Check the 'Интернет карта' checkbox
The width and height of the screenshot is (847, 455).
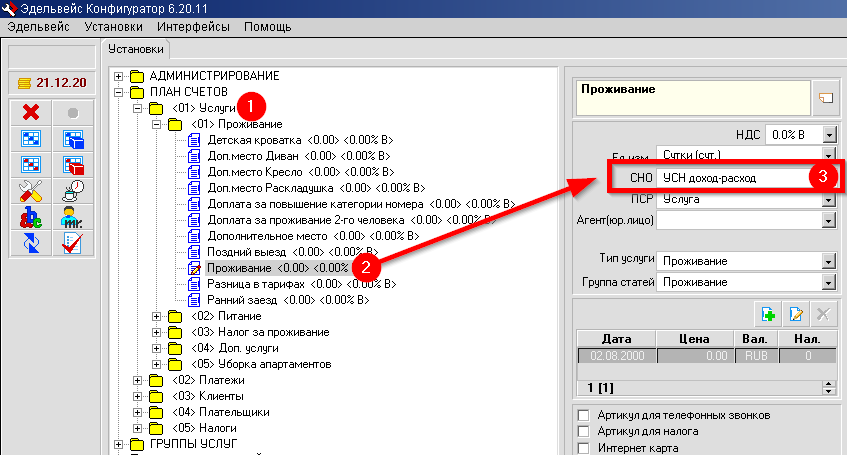pyautogui.click(x=583, y=448)
